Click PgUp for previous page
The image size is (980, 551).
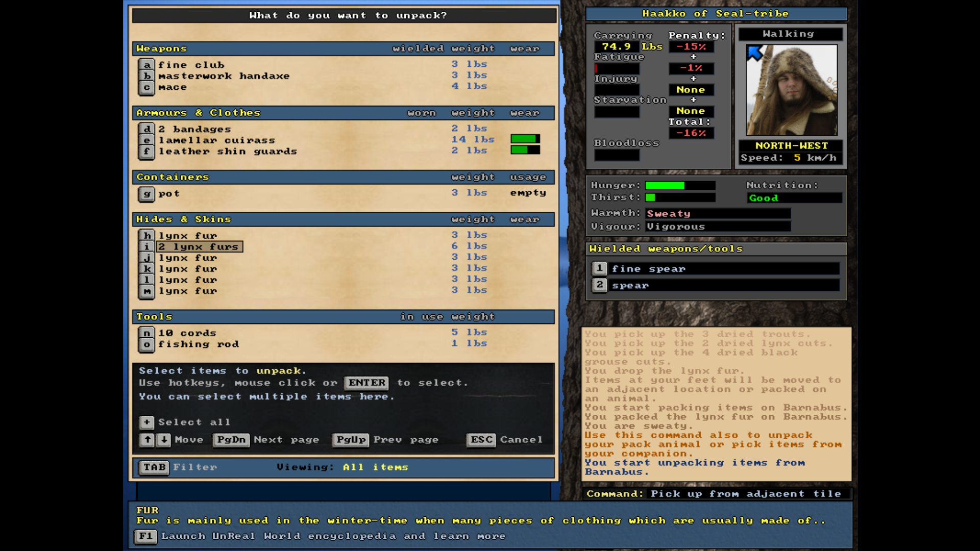[x=351, y=440]
